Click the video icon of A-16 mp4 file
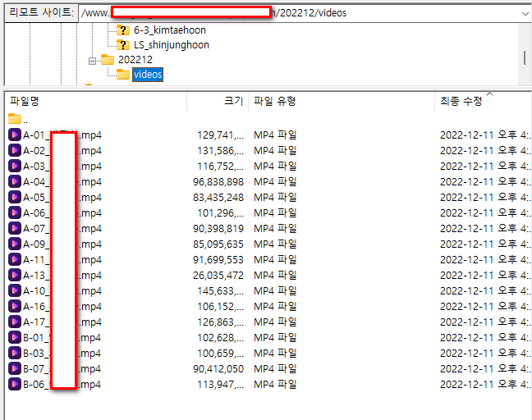 point(15,307)
